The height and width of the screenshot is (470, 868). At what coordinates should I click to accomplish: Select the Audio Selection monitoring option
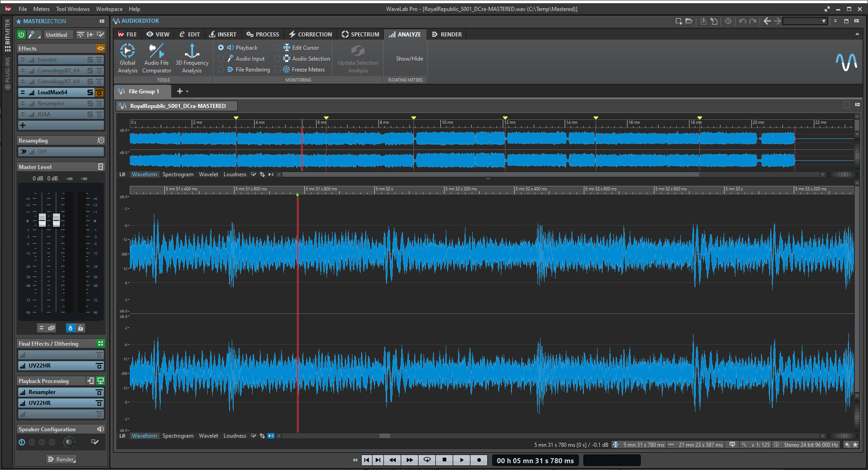(x=277, y=58)
